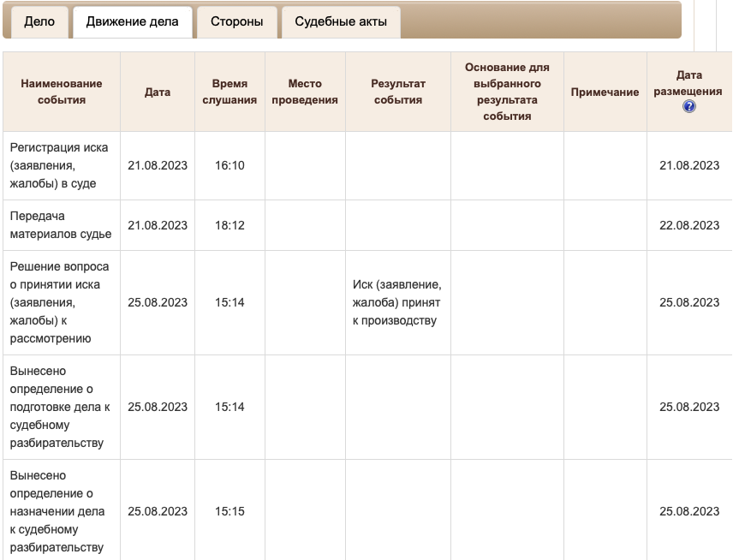Click the Дата размещения header text
The image size is (739, 560).
pyautogui.click(x=688, y=83)
